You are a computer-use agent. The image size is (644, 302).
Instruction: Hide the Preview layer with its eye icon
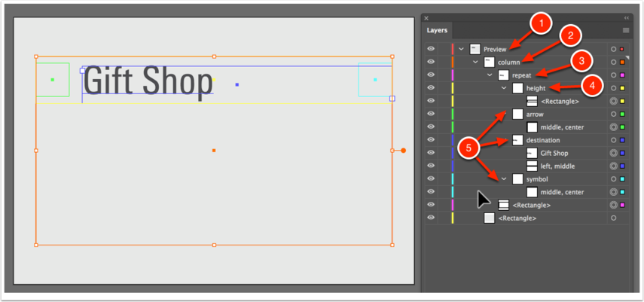tap(430, 49)
